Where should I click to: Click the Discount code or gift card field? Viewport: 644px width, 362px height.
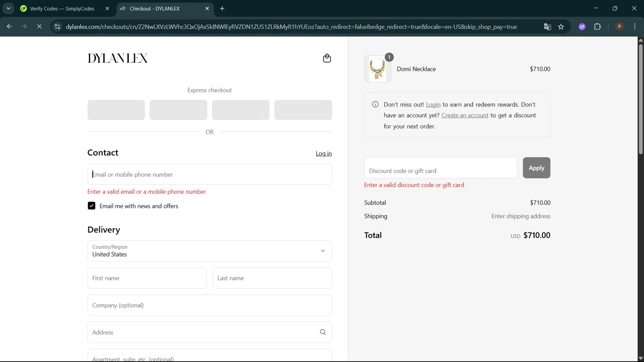[x=440, y=168]
